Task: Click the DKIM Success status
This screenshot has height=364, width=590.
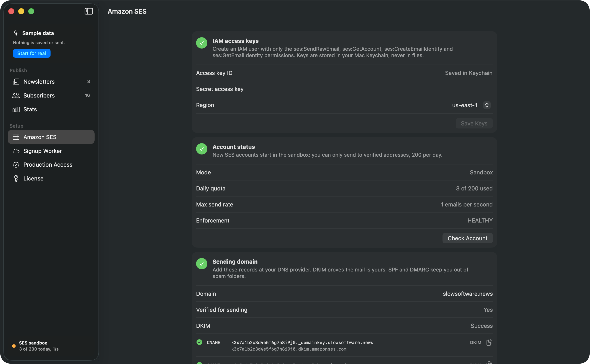Action: click(482, 326)
